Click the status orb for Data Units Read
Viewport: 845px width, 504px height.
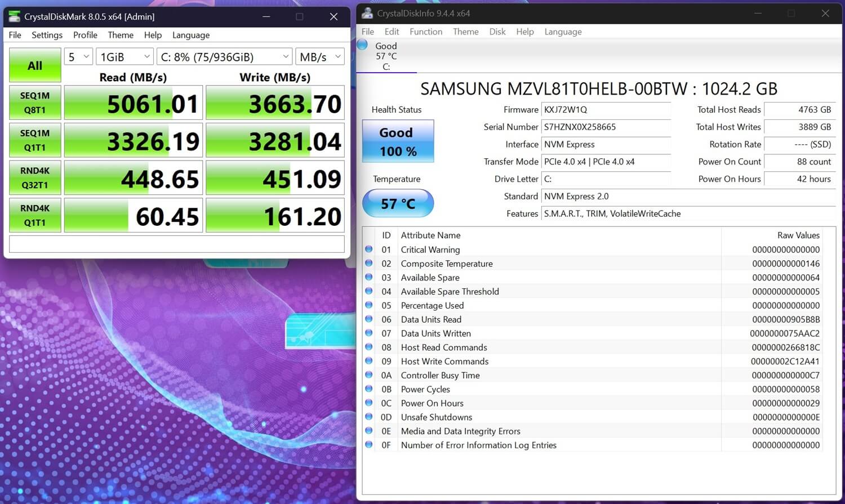(369, 319)
